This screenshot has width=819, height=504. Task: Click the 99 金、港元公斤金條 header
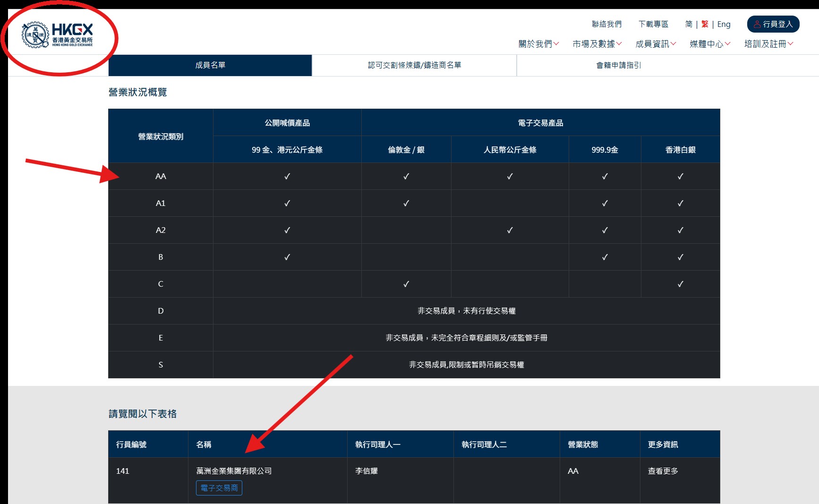287,150
